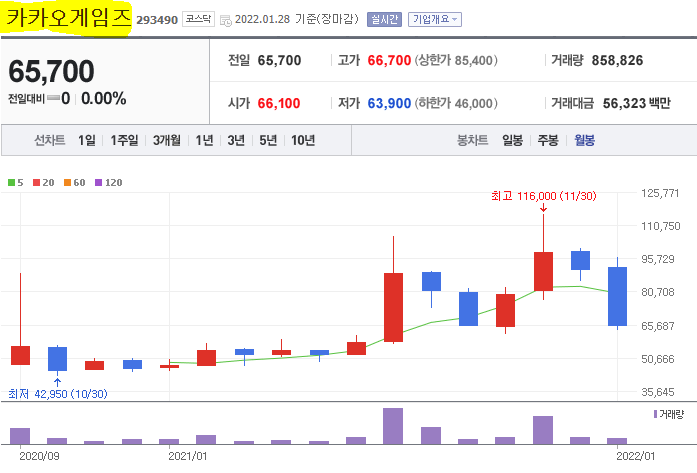Select the 1일 line chart tab
Image resolution: width=697 pixels, height=473 pixels.
pyautogui.click(x=87, y=140)
